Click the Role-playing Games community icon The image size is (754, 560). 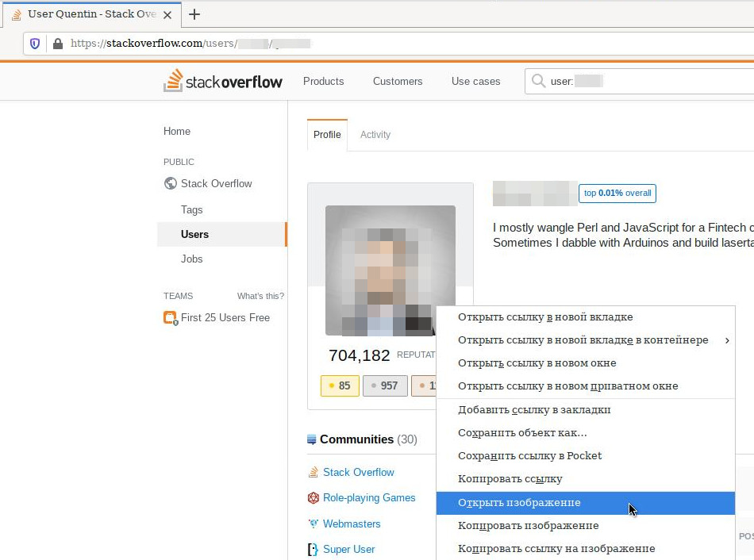313,497
